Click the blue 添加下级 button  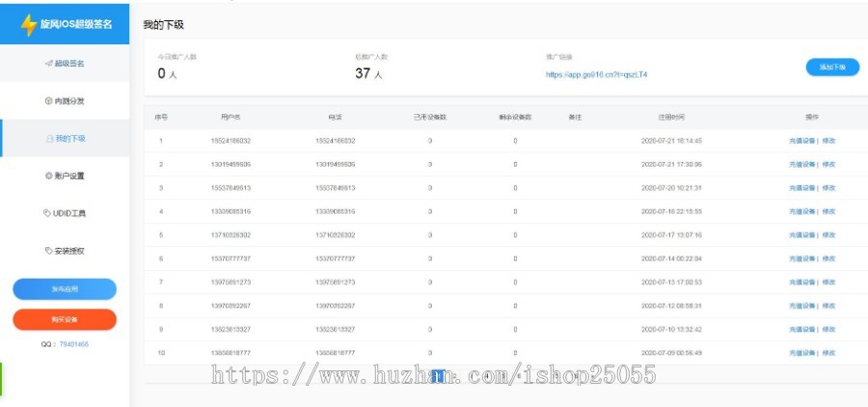832,67
